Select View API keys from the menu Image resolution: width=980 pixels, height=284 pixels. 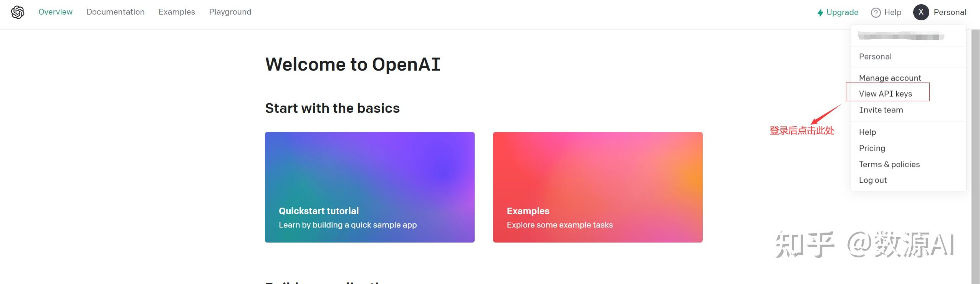pos(886,93)
